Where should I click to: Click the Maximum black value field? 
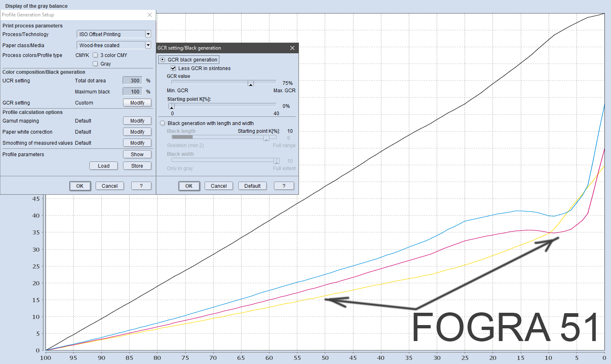tap(132, 92)
